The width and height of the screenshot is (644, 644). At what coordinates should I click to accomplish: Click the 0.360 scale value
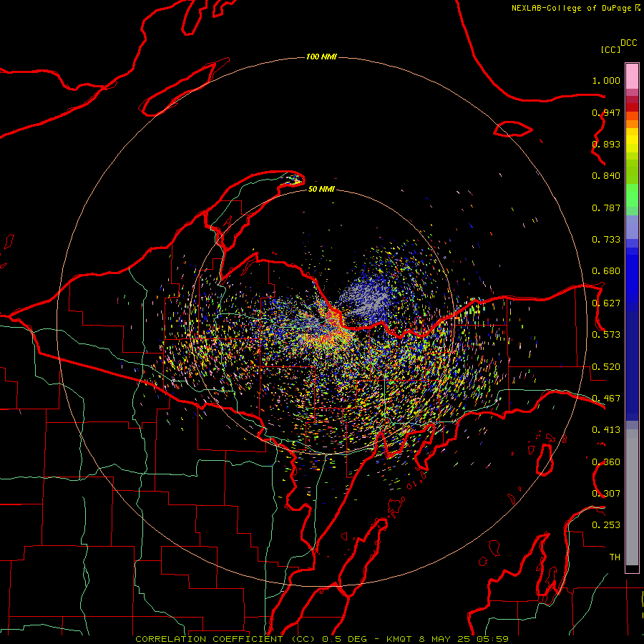tap(606, 462)
